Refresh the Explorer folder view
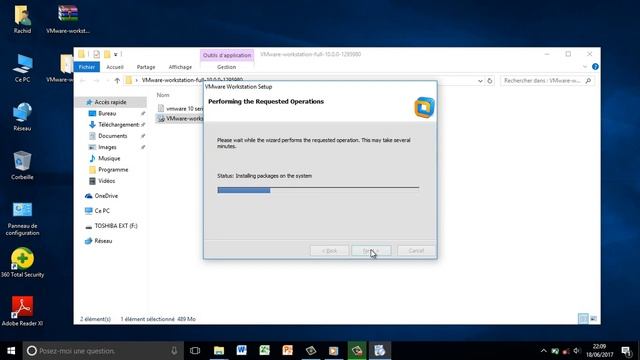640x360 pixels. tap(490, 81)
